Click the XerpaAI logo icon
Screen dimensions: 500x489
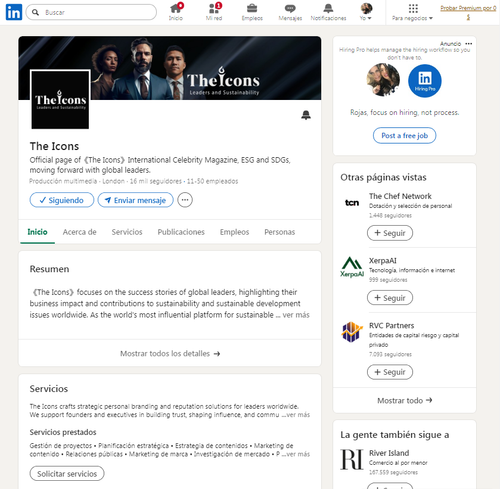click(x=352, y=267)
